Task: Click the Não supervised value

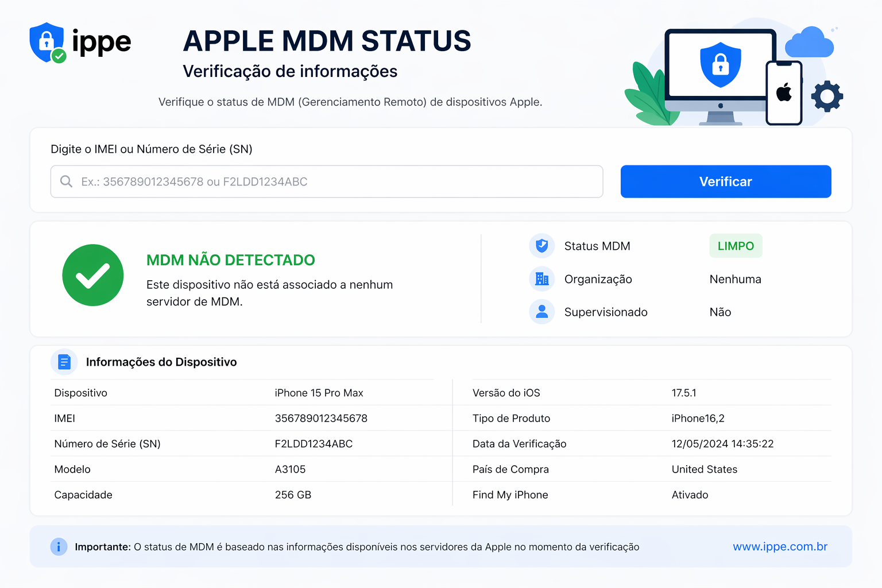Action: (x=720, y=312)
